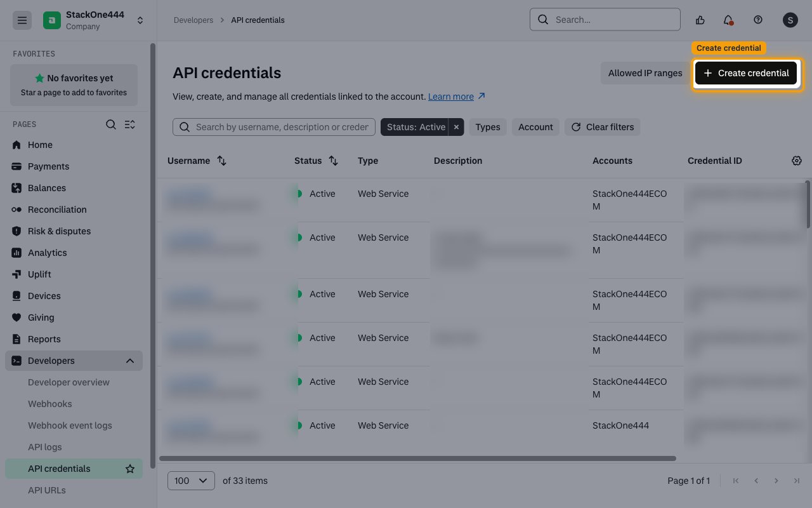812x508 pixels.
Task: Open Devices in sidebar
Action: coord(74,296)
